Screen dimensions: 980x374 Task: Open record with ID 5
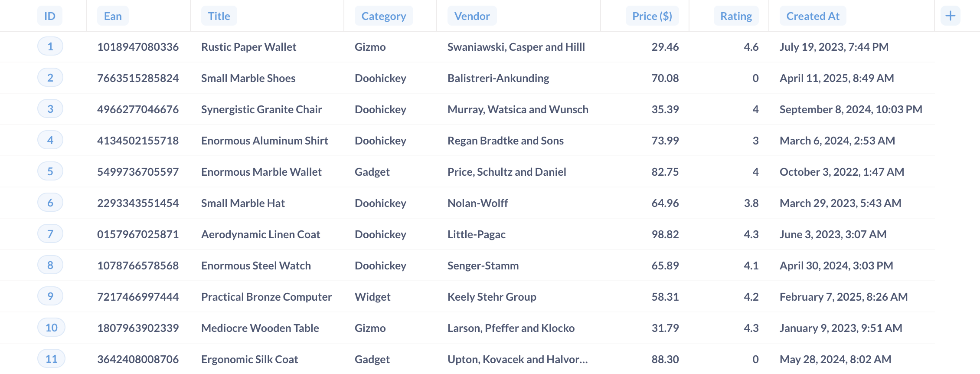[x=50, y=171]
